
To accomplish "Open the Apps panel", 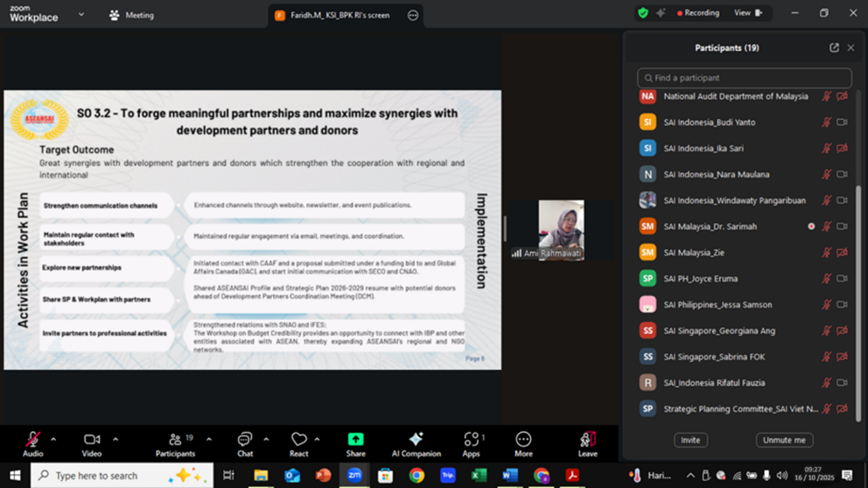I will point(472,440).
